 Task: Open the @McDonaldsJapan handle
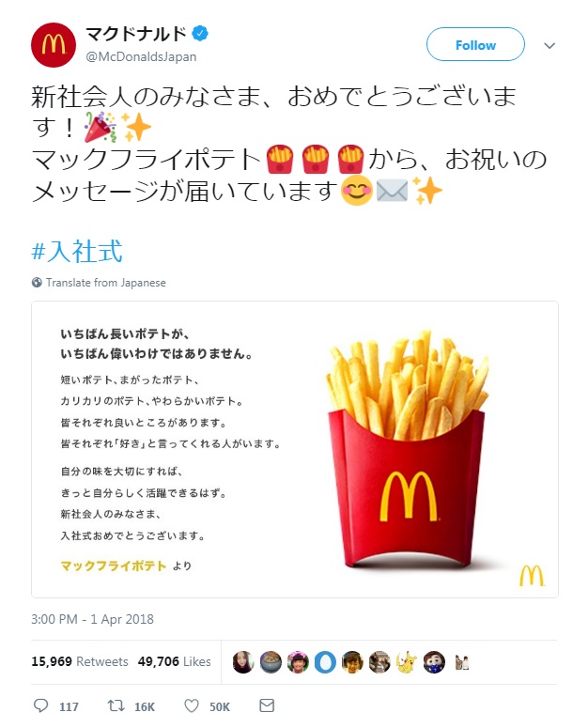coord(141,56)
